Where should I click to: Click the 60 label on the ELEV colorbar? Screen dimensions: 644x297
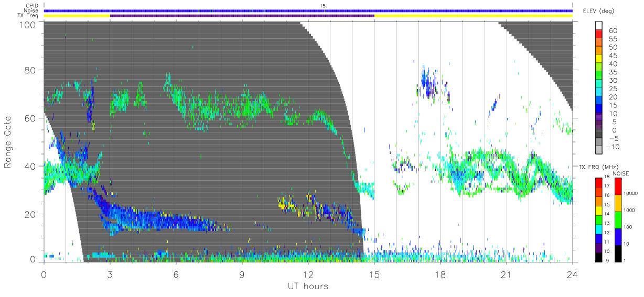pos(613,30)
